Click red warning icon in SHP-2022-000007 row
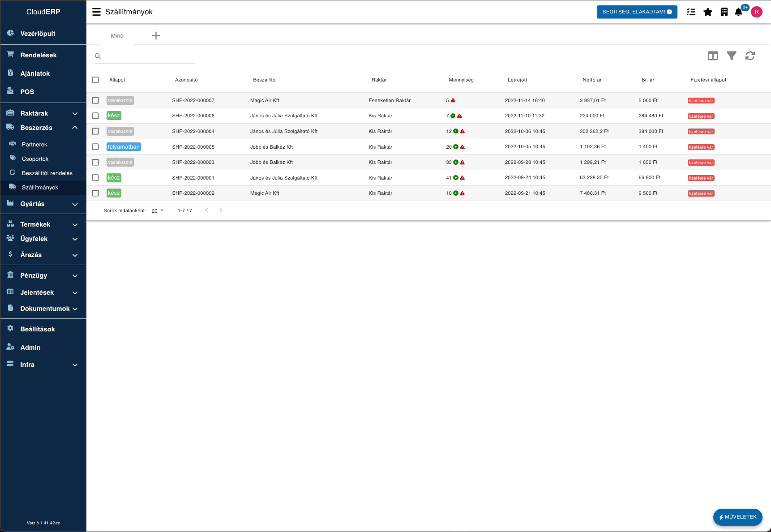The height and width of the screenshot is (532, 771). click(x=453, y=100)
